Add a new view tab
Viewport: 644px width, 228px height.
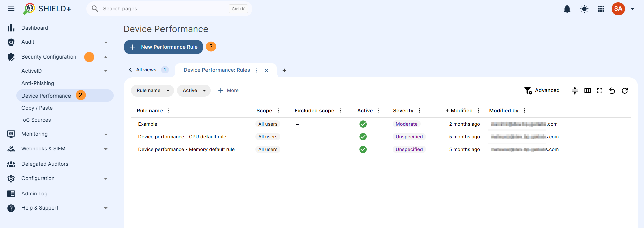click(284, 70)
